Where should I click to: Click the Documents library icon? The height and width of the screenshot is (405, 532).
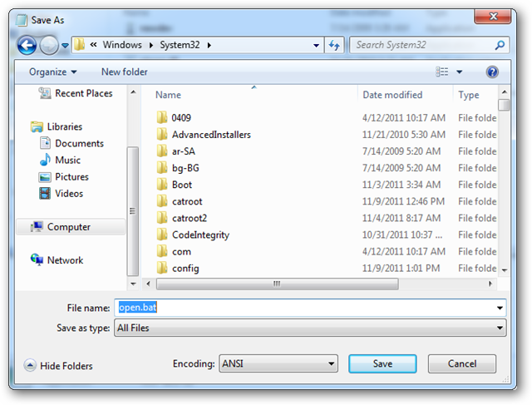(45, 143)
